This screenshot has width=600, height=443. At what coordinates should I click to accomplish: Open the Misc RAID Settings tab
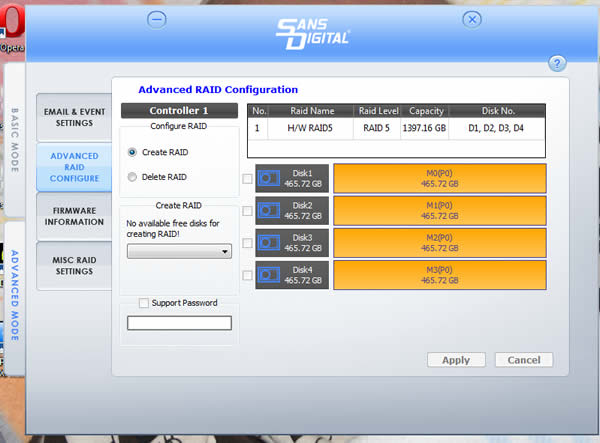pyautogui.click(x=74, y=265)
